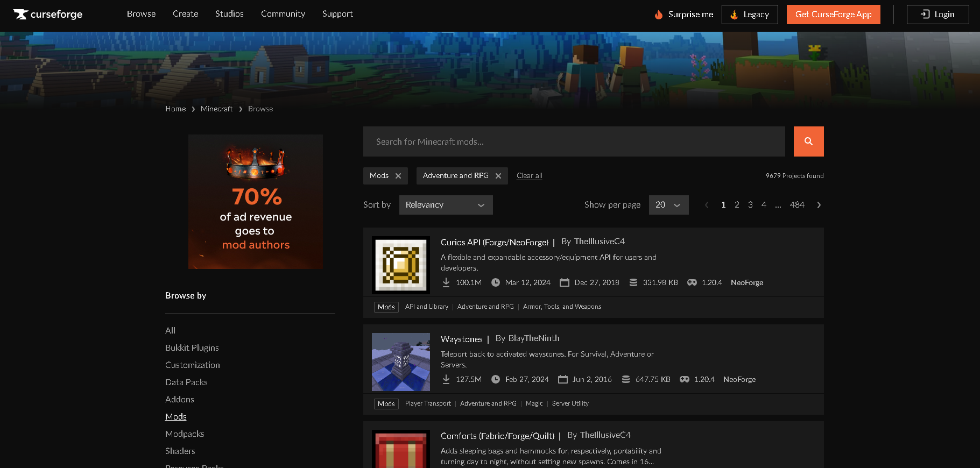Click the Login button
This screenshot has width=980, height=468.
click(x=938, y=15)
